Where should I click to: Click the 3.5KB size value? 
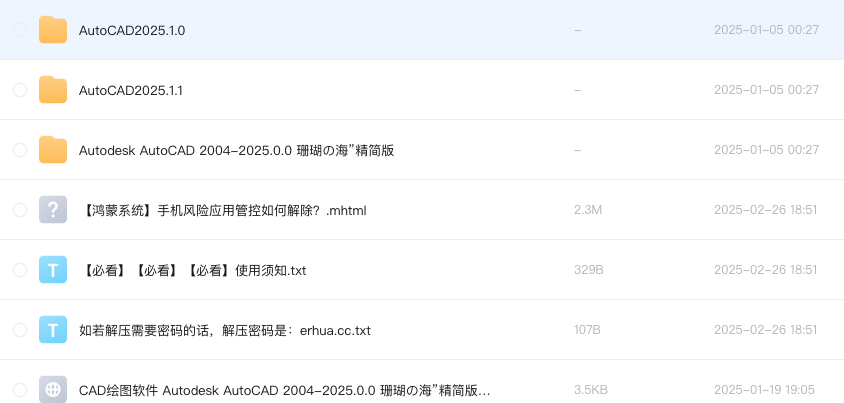[x=591, y=390]
